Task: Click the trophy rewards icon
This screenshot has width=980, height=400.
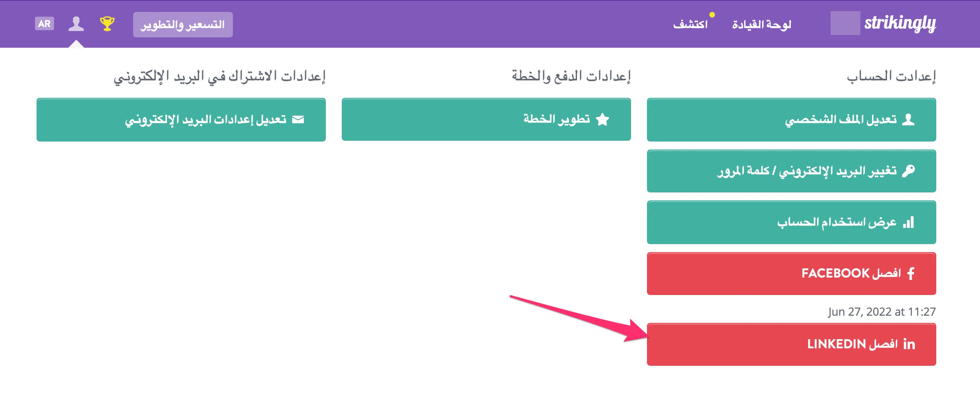Action: pyautogui.click(x=107, y=24)
